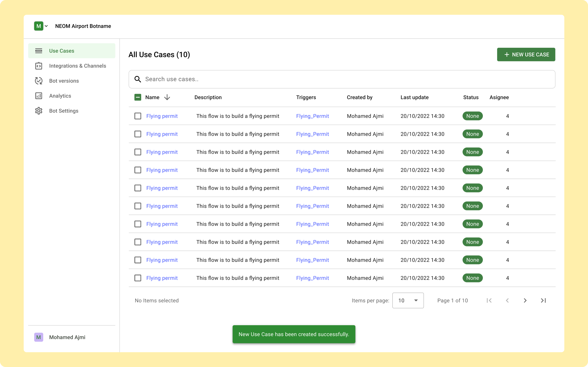The height and width of the screenshot is (367, 588).
Task: Jump to last page with skip arrow
Action: tap(543, 300)
